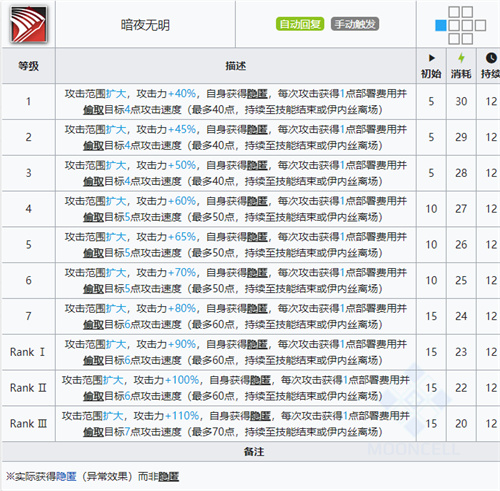Click the blue 隐匿 link in the footnote
Screen dimensions: 500x491
66,476
